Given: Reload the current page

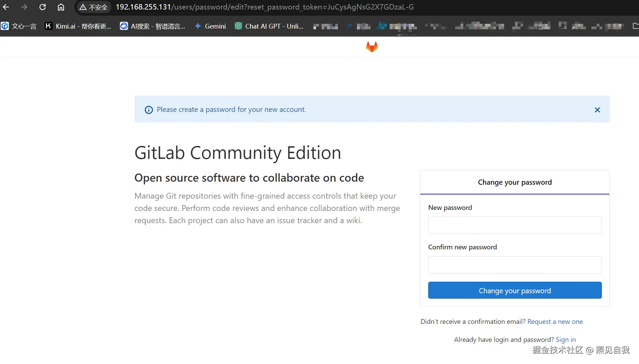Looking at the screenshot, I should pos(43,7).
